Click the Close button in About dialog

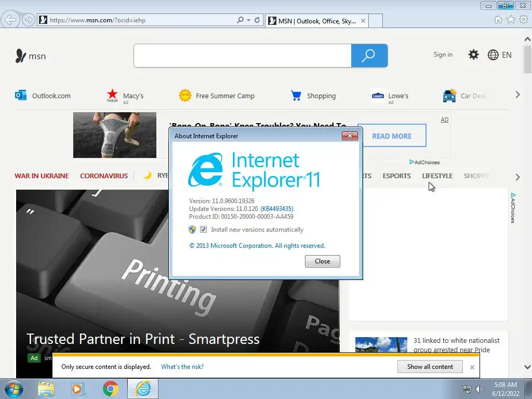coord(322,261)
